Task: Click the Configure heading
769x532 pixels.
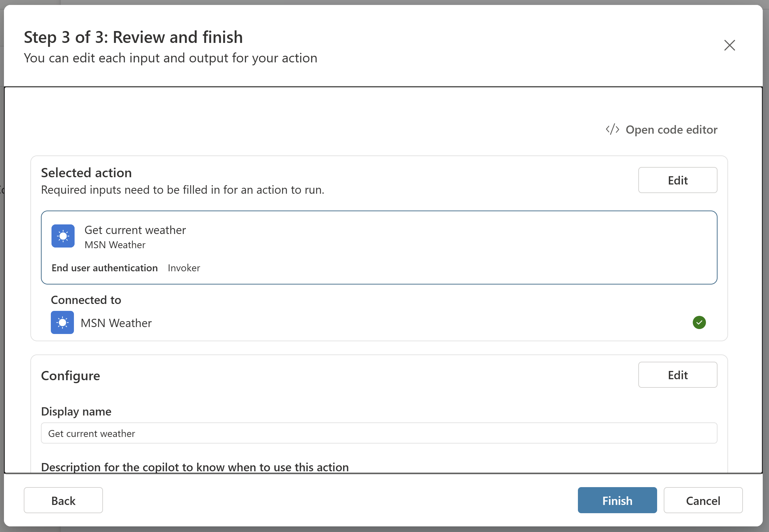Action: (71, 376)
